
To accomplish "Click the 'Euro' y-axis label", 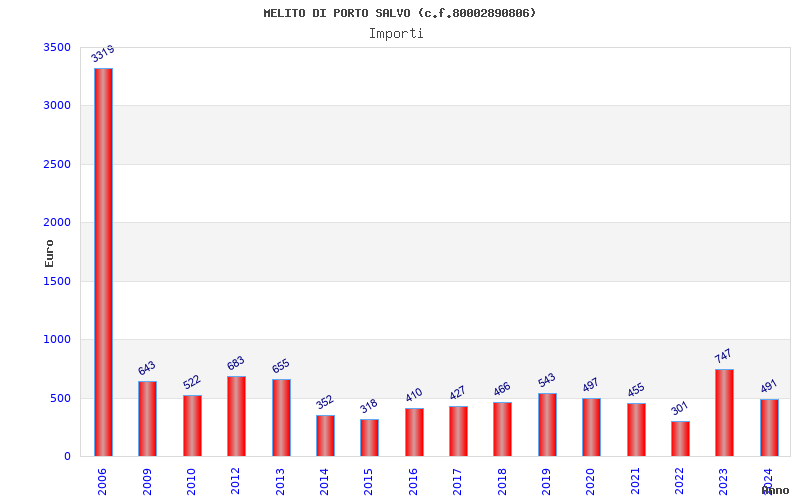I will tap(49, 254).
